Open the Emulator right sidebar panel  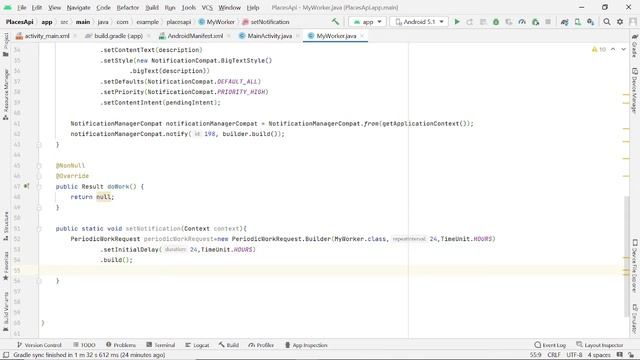(635, 319)
